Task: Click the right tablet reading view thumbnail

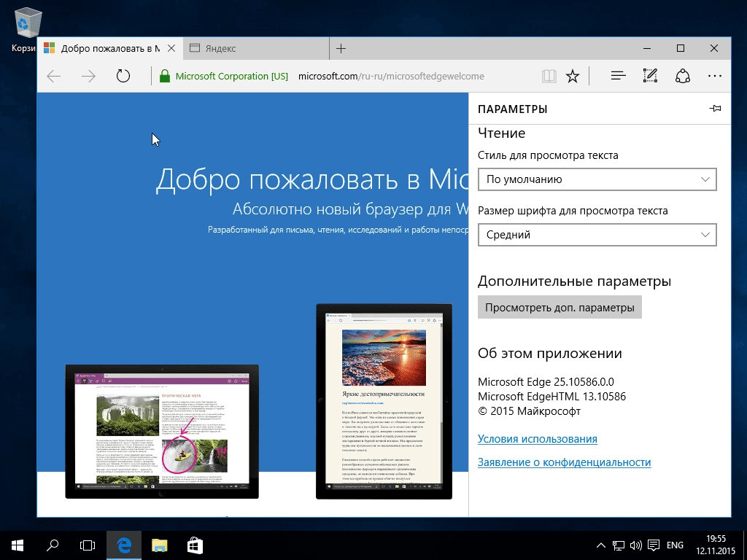Action: [384, 402]
